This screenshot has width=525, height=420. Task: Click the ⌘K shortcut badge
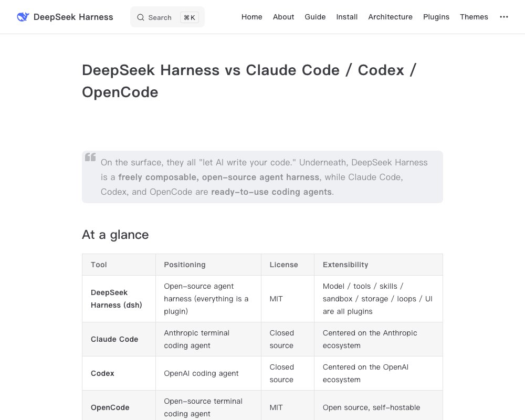tap(190, 17)
